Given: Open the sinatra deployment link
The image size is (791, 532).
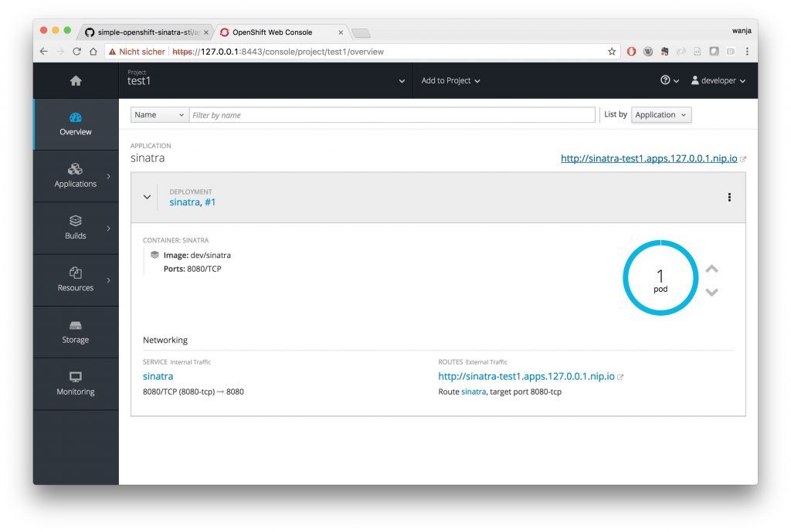Looking at the screenshot, I should pos(184,202).
